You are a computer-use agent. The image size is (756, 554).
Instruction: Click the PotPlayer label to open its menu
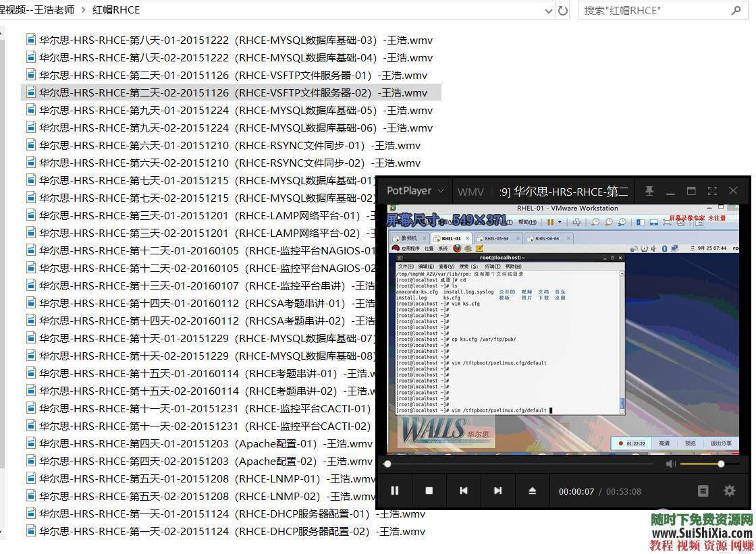click(408, 191)
